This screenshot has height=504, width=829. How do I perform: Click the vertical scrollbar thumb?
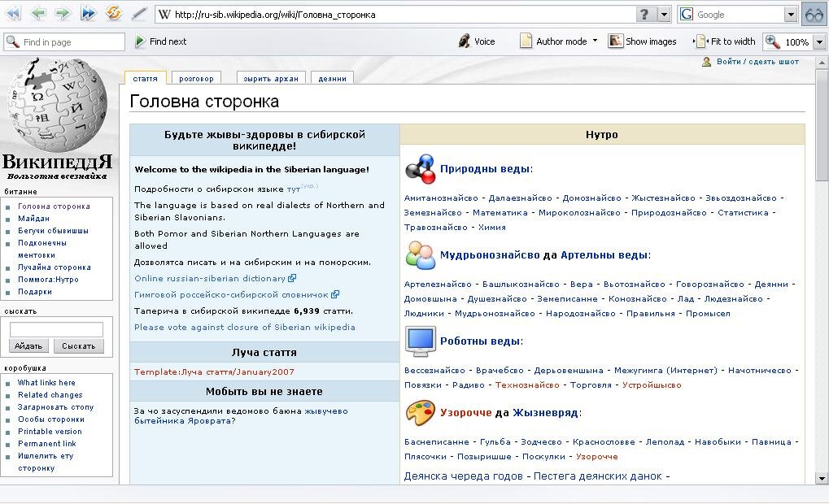point(821,124)
